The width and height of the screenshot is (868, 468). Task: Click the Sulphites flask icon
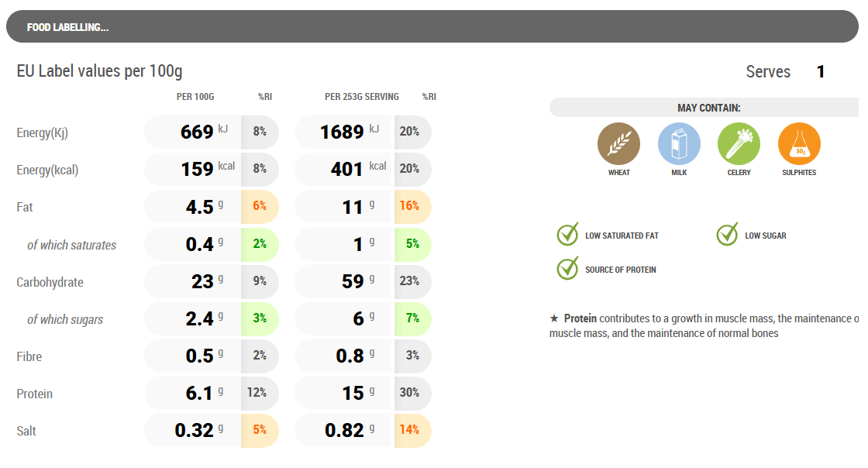pyautogui.click(x=799, y=144)
